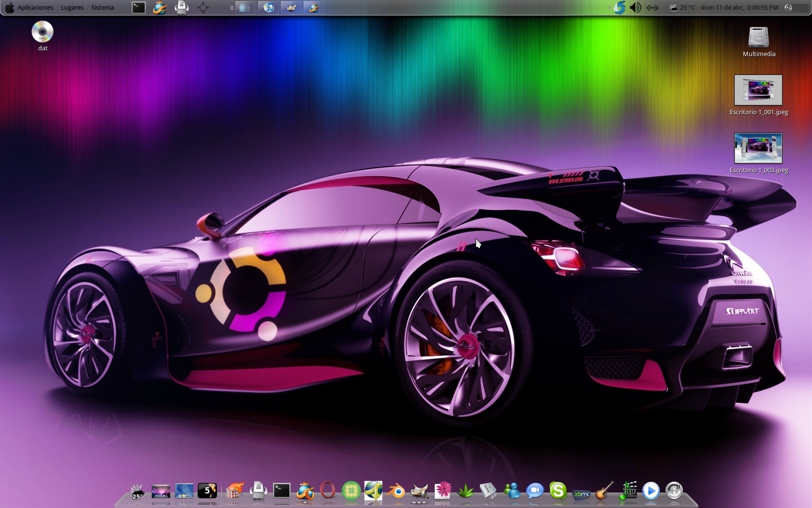This screenshot has height=508, width=812.
Task: Click the black number 5 dock icon
Action: pos(207,491)
